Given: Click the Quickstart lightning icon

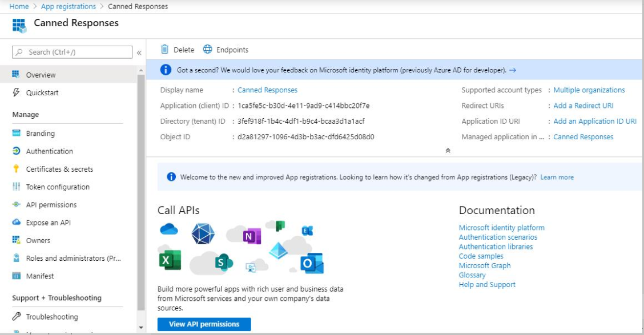Looking at the screenshot, I should (x=16, y=92).
